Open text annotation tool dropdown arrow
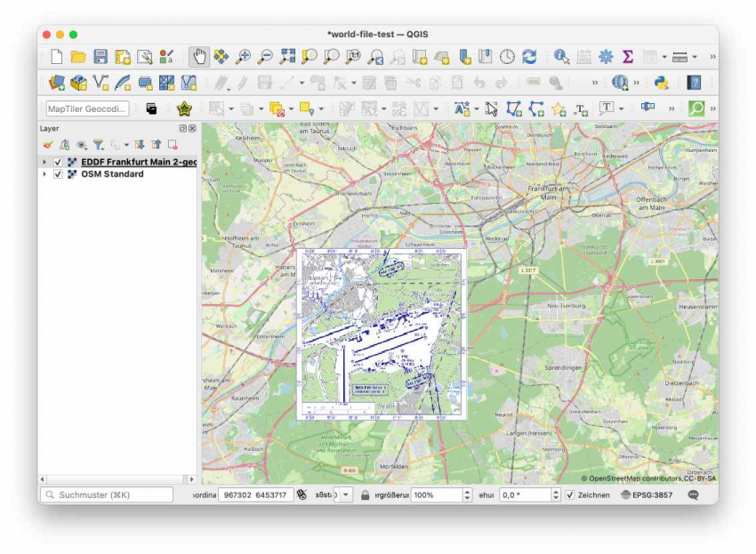The image size is (756, 554). point(621,109)
